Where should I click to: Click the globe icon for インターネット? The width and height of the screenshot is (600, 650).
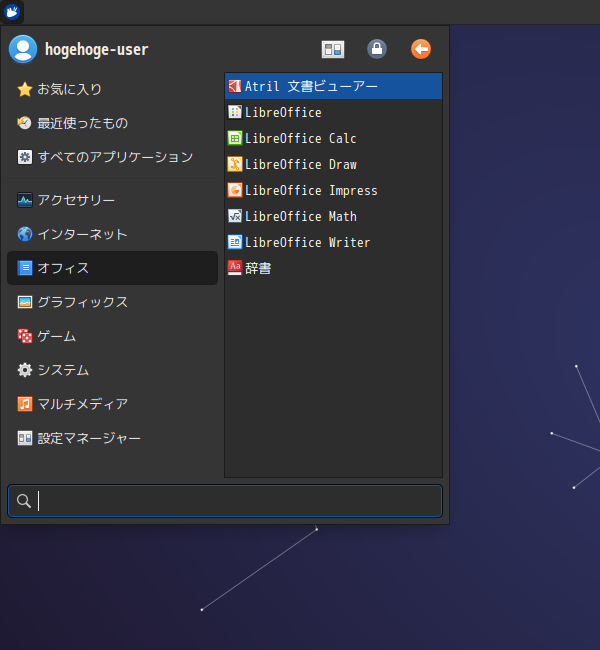tap(25, 234)
